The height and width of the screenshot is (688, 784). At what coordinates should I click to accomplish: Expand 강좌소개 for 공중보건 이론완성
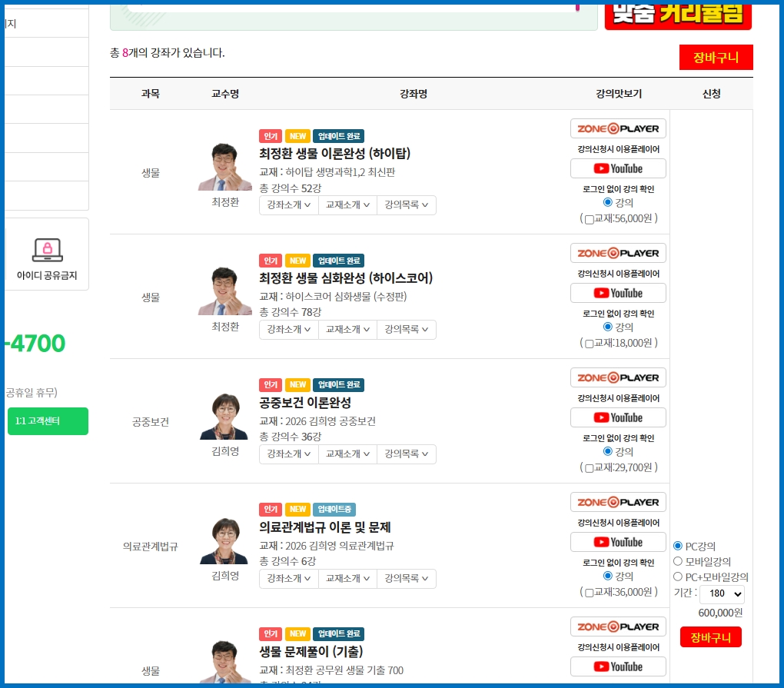coord(289,454)
